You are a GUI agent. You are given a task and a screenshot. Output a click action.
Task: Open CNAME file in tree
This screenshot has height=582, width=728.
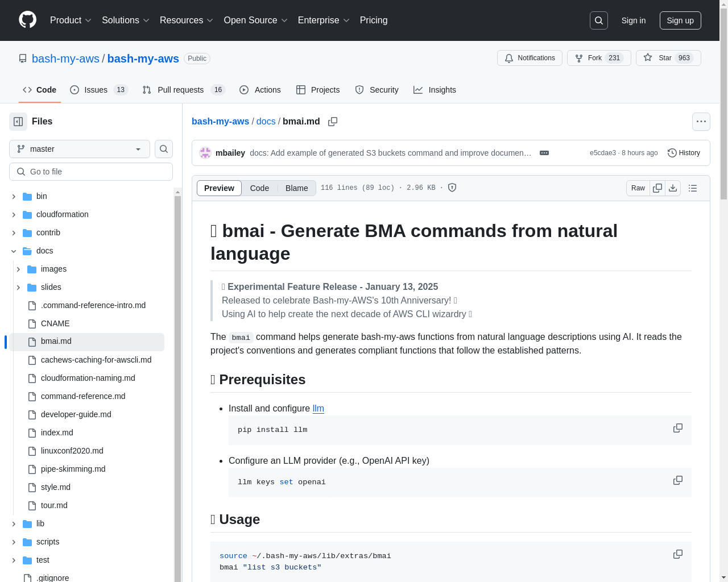55,323
